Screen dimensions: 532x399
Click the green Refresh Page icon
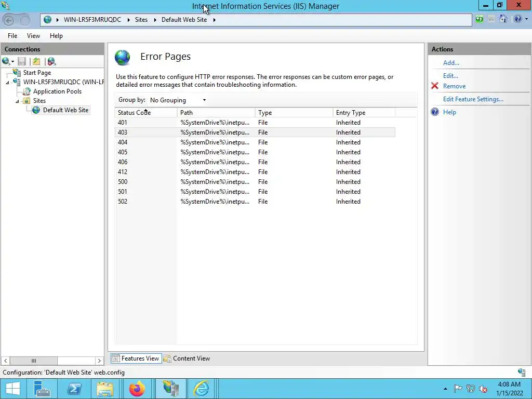tap(479, 19)
